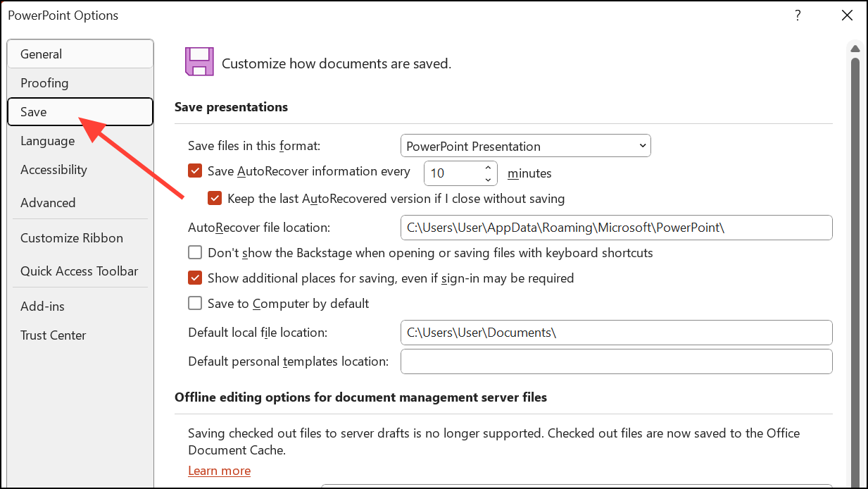
Task: Disable Save AutoRecover information
Action: pyautogui.click(x=195, y=171)
